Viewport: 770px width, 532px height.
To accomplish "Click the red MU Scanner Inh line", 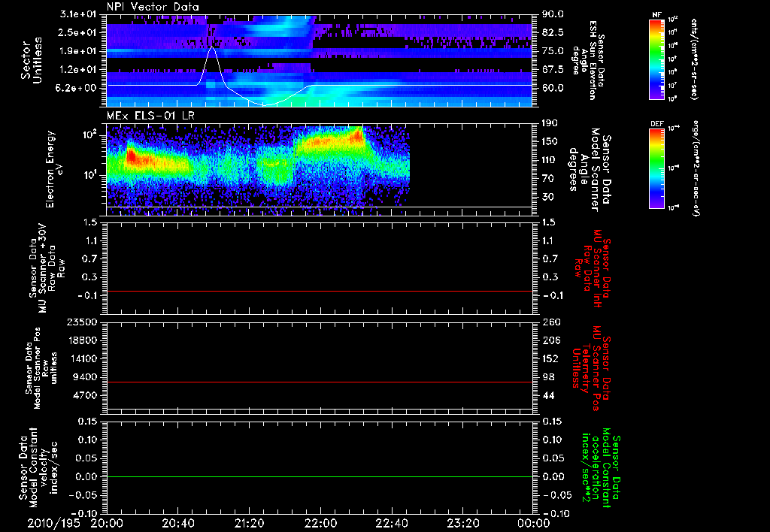I will [x=320, y=291].
